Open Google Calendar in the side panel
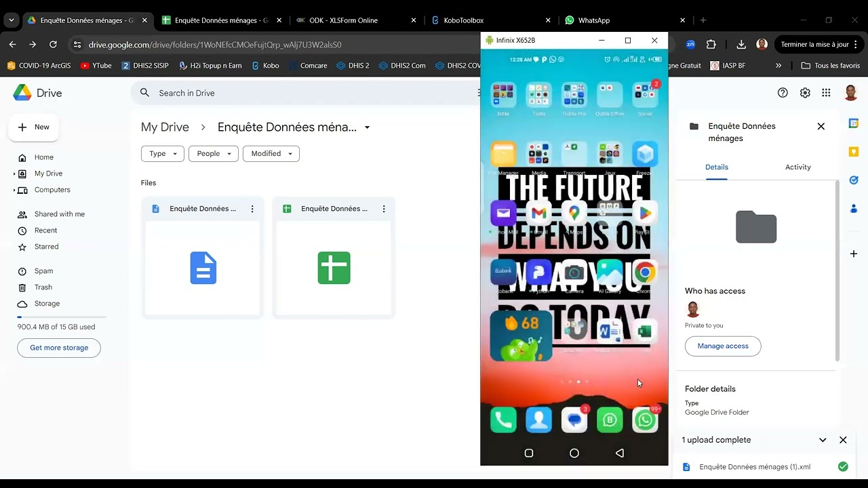868x488 pixels. pos(854,123)
